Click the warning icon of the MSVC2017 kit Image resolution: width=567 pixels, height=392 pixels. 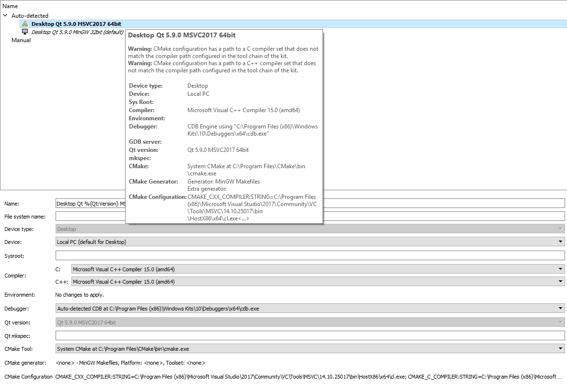click(x=25, y=24)
